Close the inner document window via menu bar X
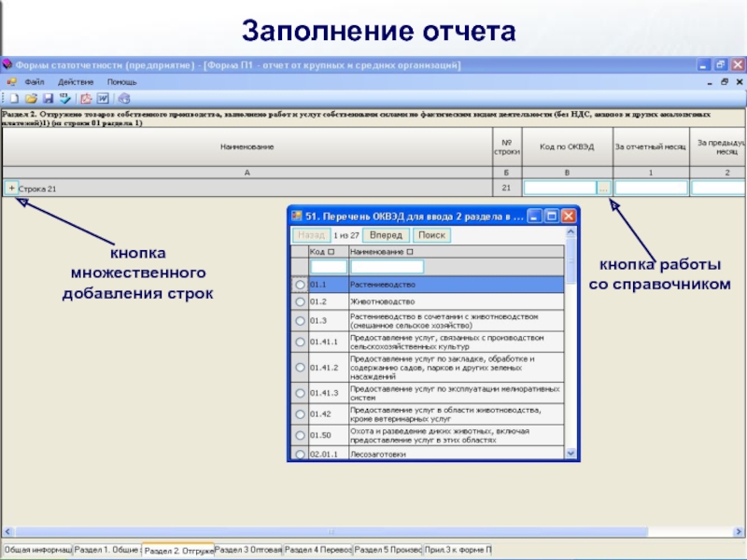This screenshot has width=747, height=560. click(740, 82)
